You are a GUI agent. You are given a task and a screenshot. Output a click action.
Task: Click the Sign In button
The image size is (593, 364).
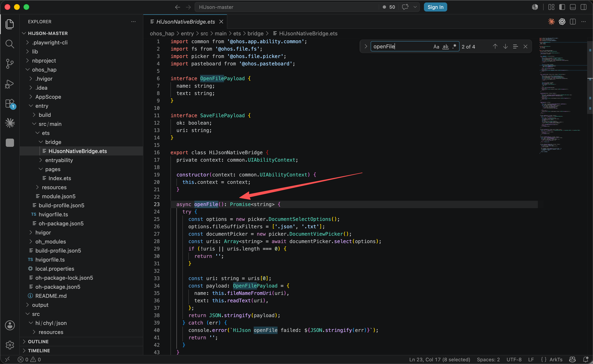tap(435, 7)
